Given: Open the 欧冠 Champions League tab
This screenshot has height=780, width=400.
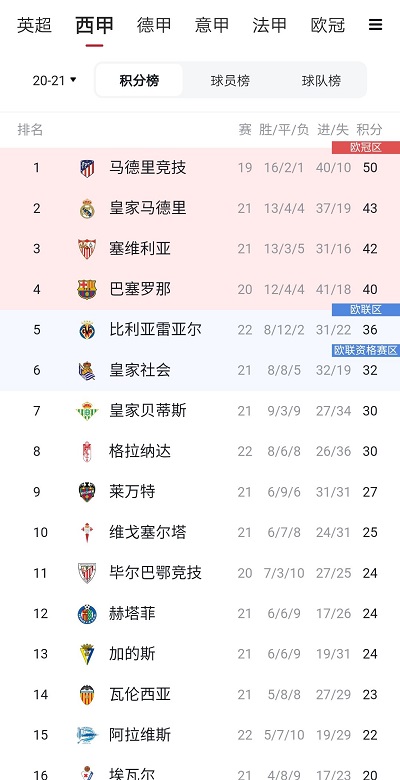Looking at the screenshot, I should coord(328,25).
